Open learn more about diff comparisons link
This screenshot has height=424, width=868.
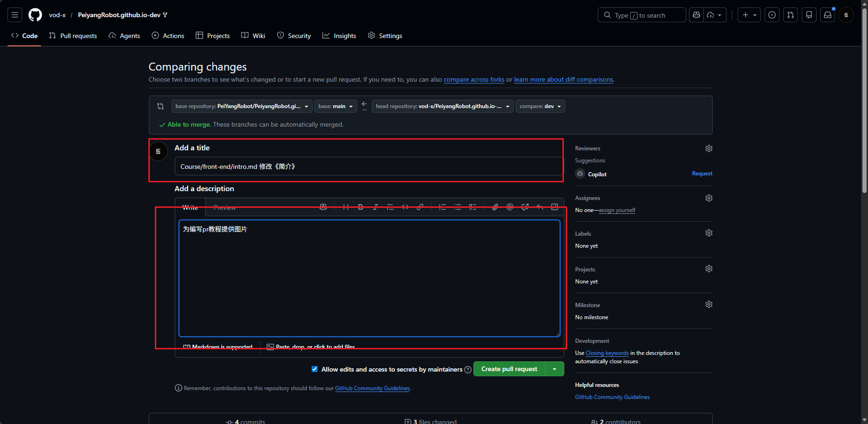pos(563,79)
